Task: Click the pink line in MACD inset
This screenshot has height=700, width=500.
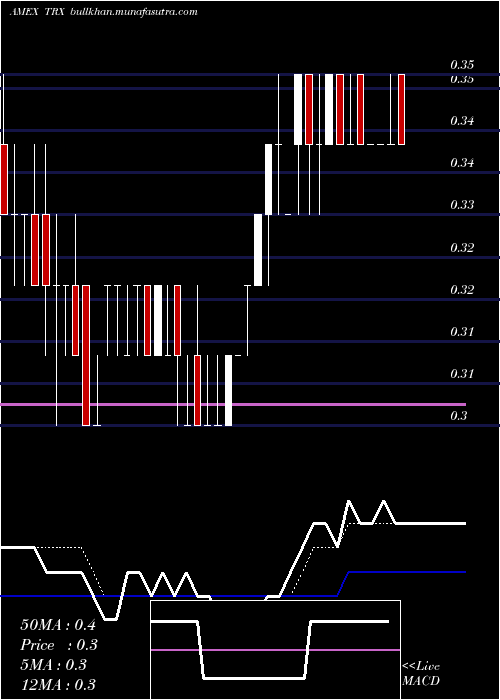Action: coord(275,650)
